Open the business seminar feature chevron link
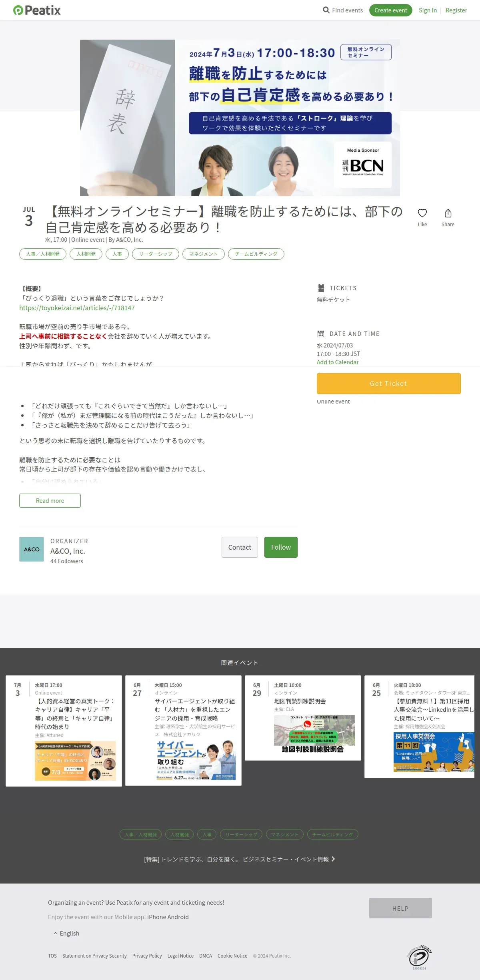The image size is (480, 980). (240, 859)
